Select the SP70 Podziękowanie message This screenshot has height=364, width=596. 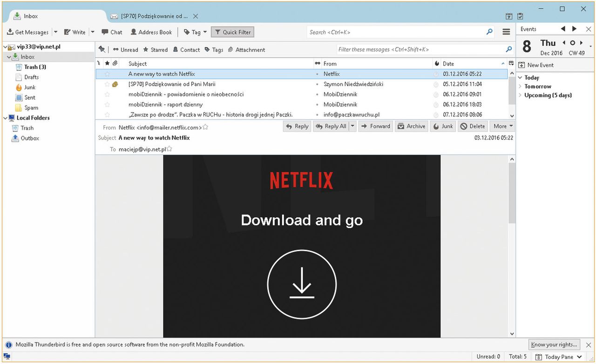tap(301, 84)
